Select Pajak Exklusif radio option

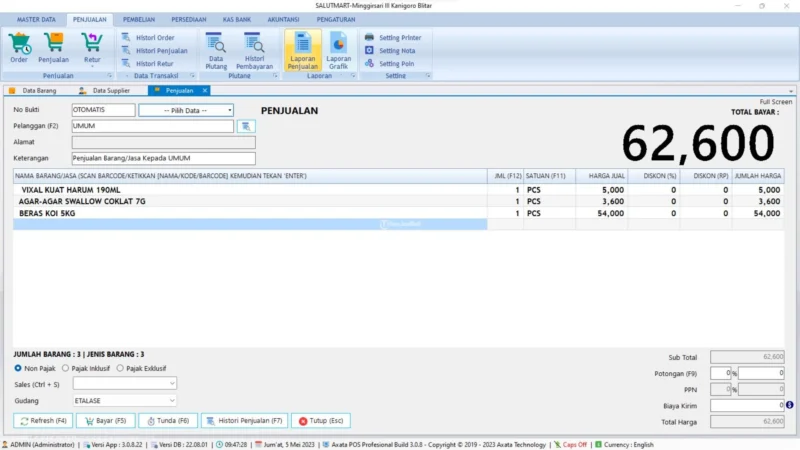pyautogui.click(x=121, y=368)
